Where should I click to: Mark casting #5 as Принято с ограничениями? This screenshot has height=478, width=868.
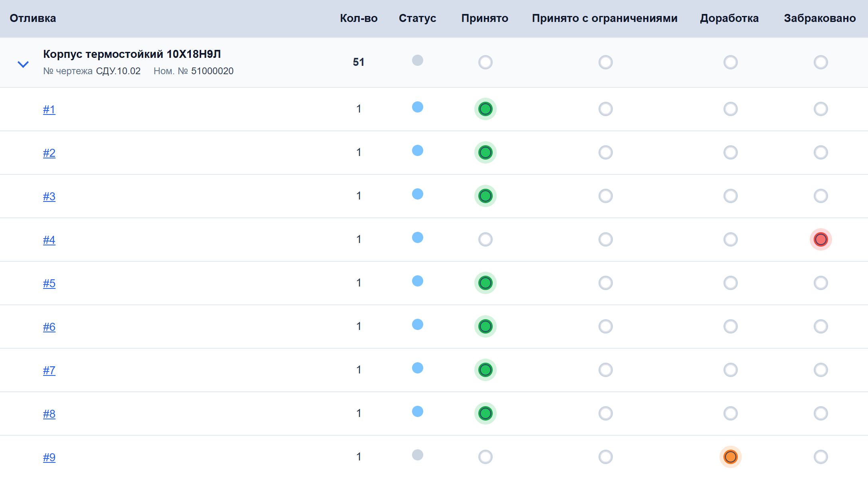606,283
